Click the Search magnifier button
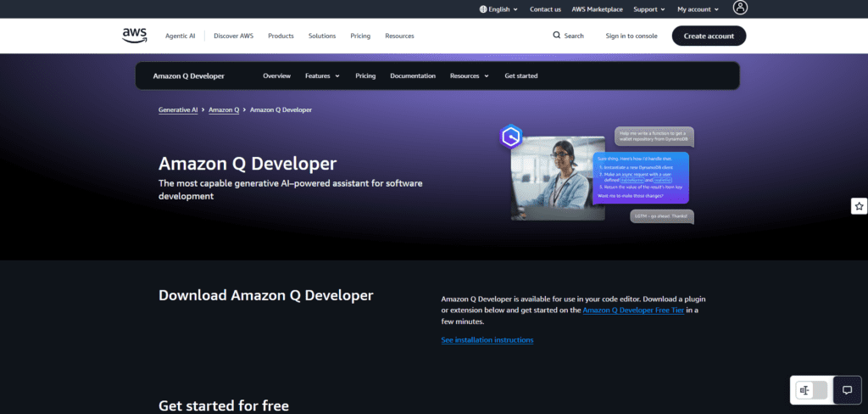The image size is (868, 414). 568,36
